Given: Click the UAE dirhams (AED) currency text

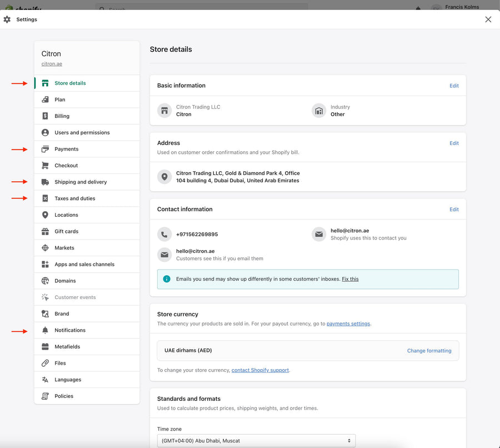Looking at the screenshot, I should [188, 350].
